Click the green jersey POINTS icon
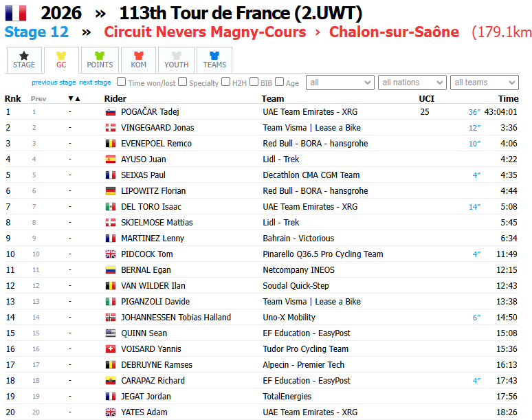Image resolution: width=532 pixels, height=420 pixels. point(100,55)
